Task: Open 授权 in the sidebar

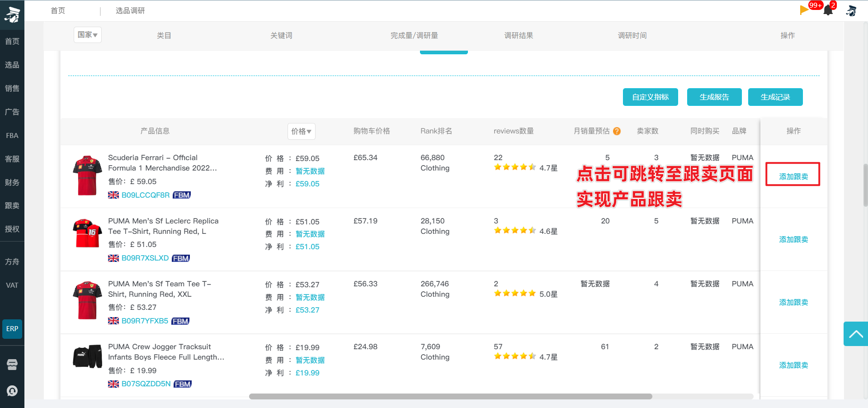Action: point(12,229)
